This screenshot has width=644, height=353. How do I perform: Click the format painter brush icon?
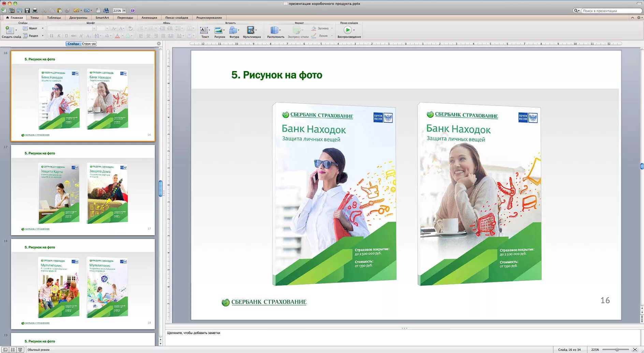[68, 11]
